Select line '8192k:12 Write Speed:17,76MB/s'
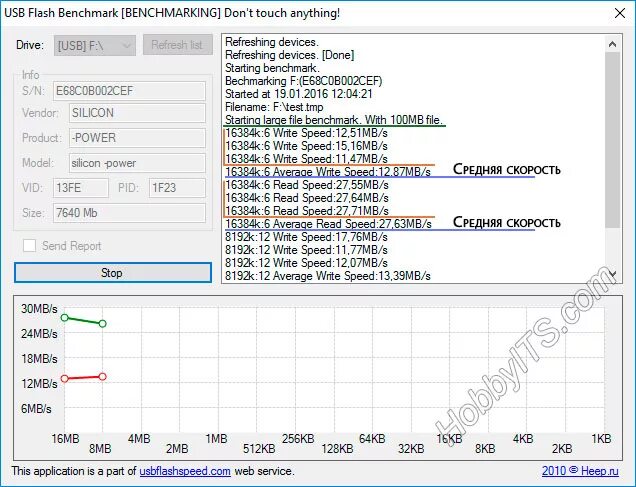This screenshot has height=487, width=636. [x=306, y=237]
